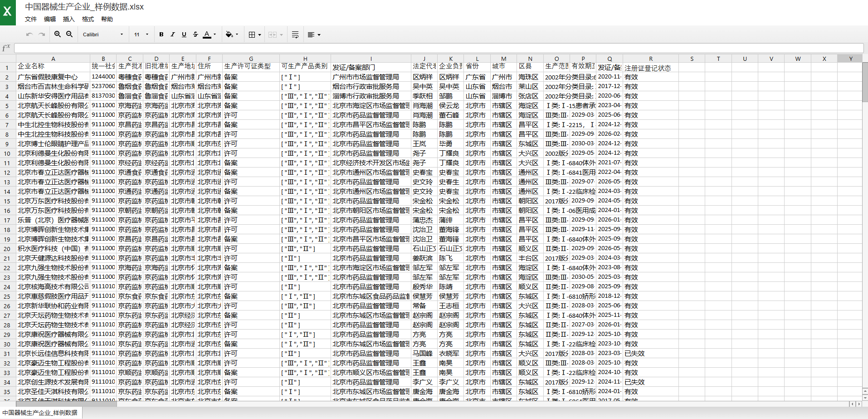The width and height of the screenshot is (868, 419).
Task: Click the horizontal alignment icon
Action: click(x=311, y=35)
